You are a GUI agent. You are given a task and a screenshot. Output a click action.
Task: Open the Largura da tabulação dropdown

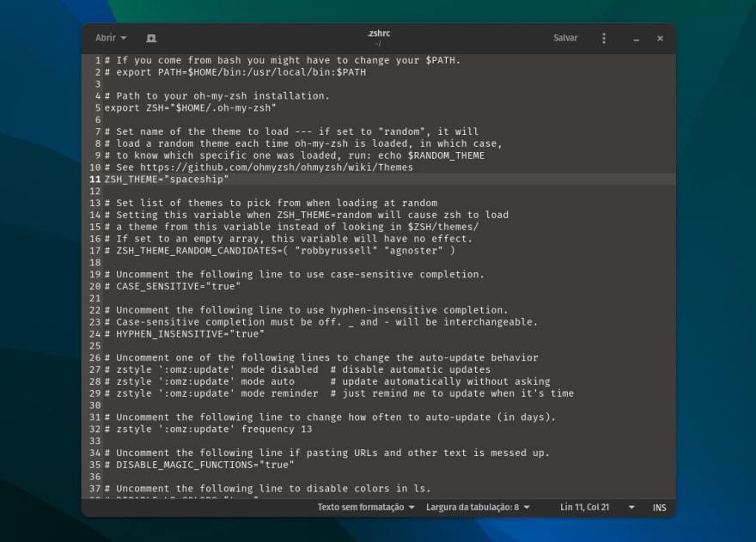pyautogui.click(x=478, y=508)
